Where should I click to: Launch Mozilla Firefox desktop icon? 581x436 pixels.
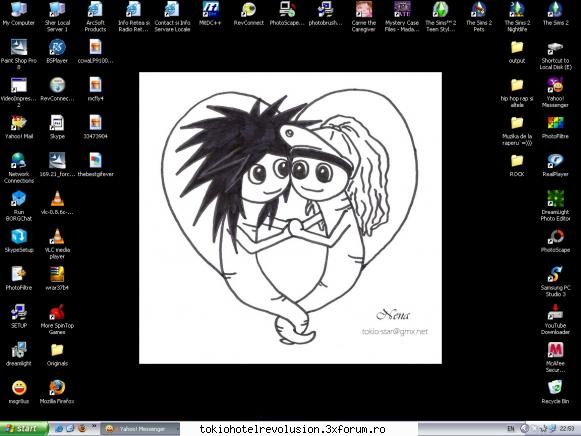[x=57, y=392]
